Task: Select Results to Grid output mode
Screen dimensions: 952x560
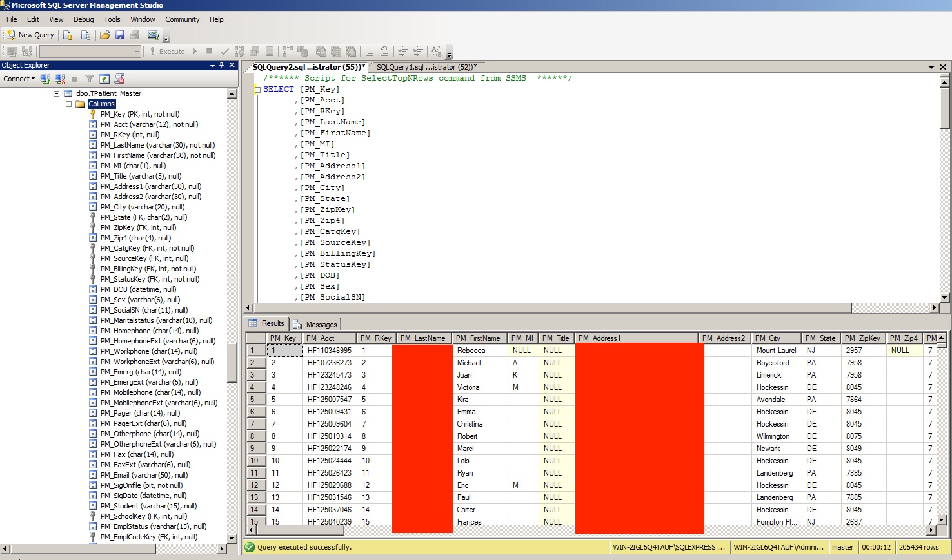Action: 335,51
